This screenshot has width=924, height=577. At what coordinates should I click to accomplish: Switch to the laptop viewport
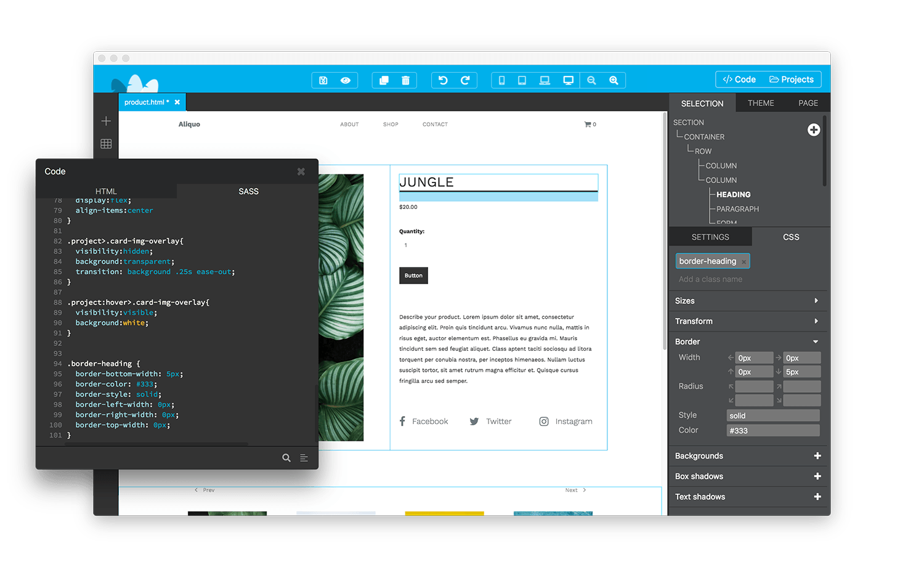point(545,80)
